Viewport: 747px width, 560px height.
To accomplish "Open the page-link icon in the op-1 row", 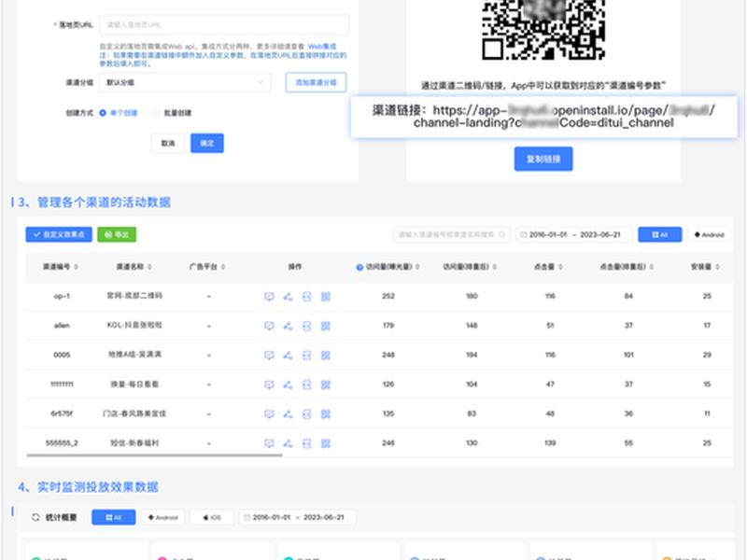I will click(x=307, y=297).
